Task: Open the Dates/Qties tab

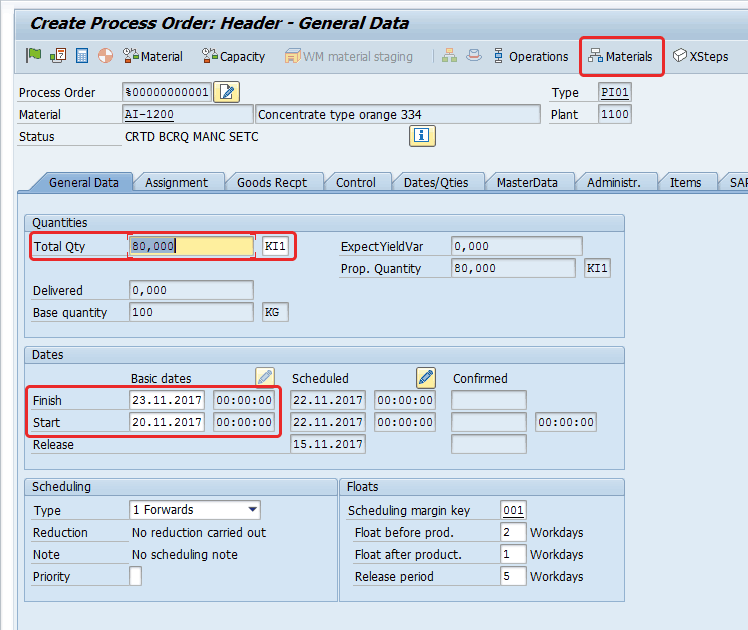Action: [x=435, y=182]
